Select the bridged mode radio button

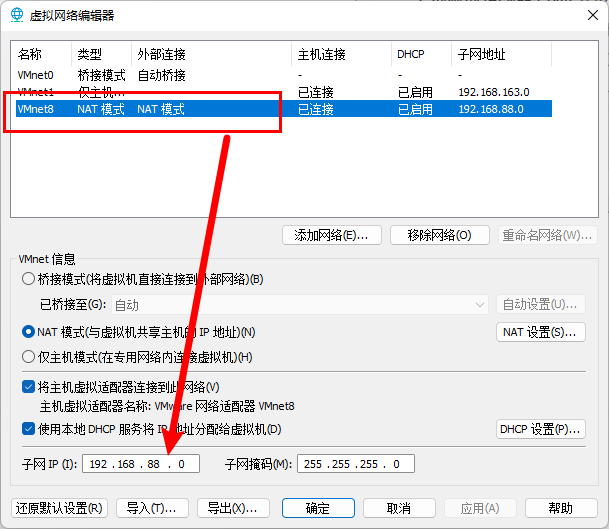click(29, 278)
